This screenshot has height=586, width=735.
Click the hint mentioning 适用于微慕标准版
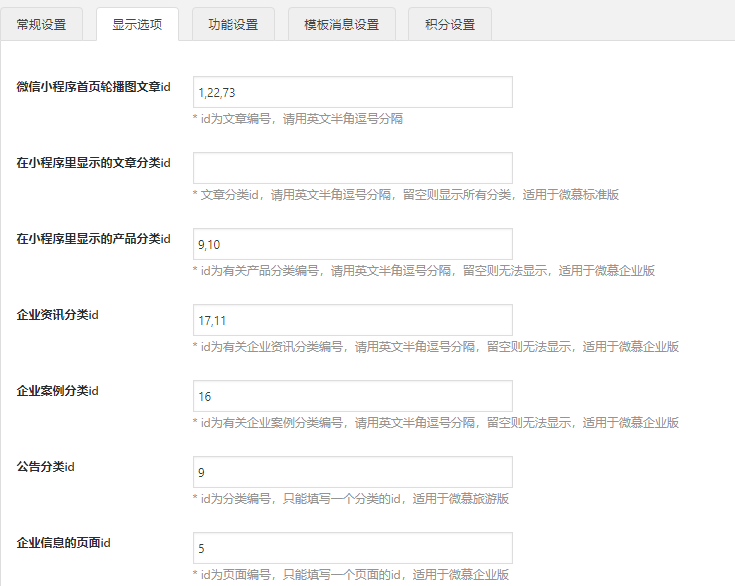point(406,195)
